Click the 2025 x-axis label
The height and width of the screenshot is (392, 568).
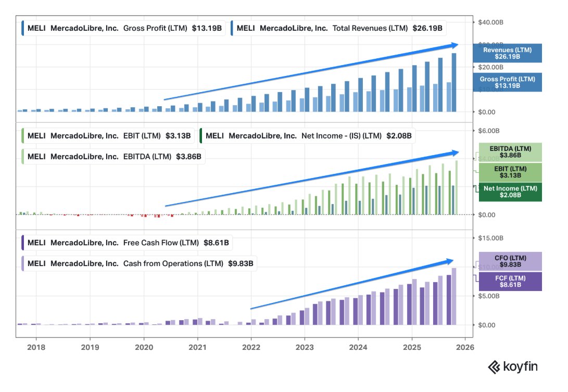tap(412, 347)
